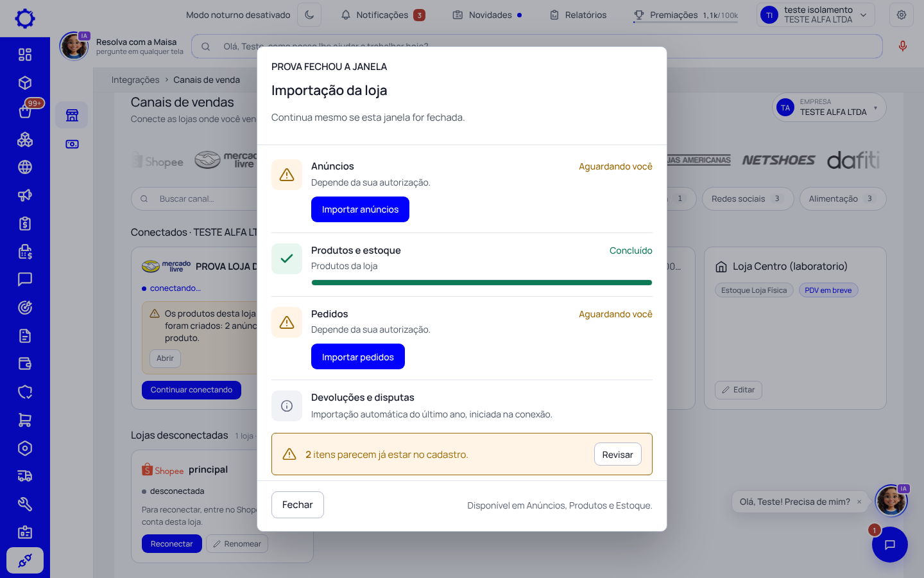Screen dimensions: 924x578
Task: Open shopping bag icon with 99+ badge
Action: 25,111
